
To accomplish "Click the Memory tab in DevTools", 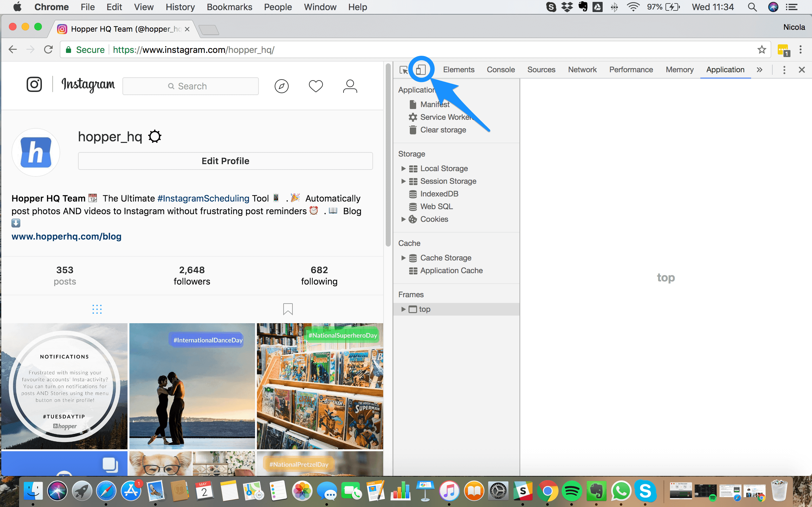I will coord(679,69).
